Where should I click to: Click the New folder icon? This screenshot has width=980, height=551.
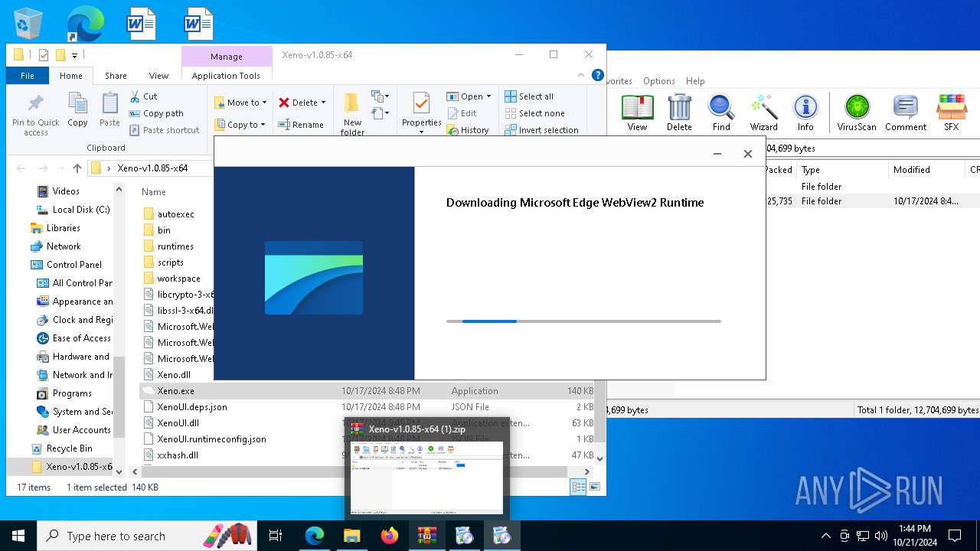tap(352, 115)
